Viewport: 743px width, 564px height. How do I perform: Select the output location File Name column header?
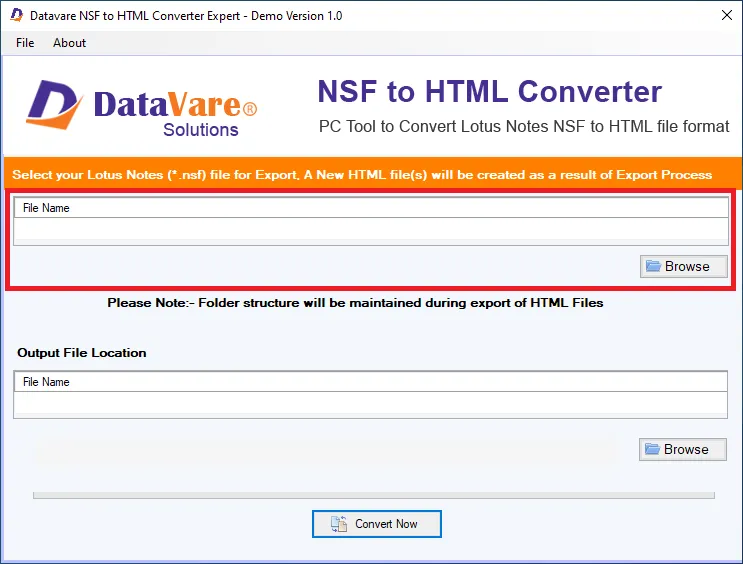tap(371, 382)
